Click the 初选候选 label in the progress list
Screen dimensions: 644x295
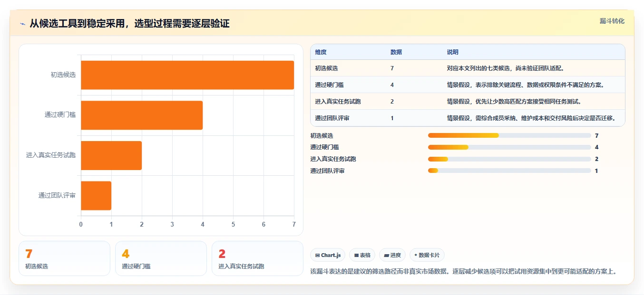(322, 135)
